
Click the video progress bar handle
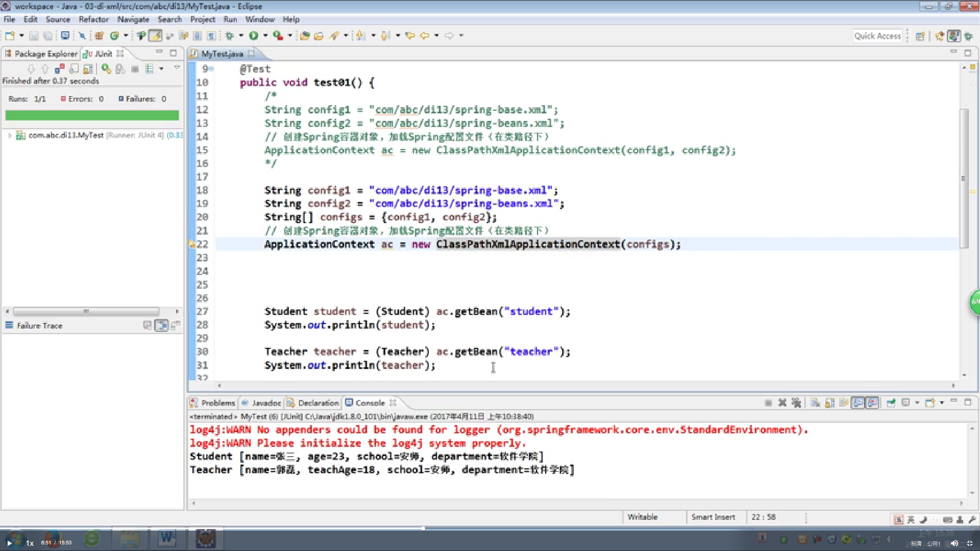(x=423, y=528)
